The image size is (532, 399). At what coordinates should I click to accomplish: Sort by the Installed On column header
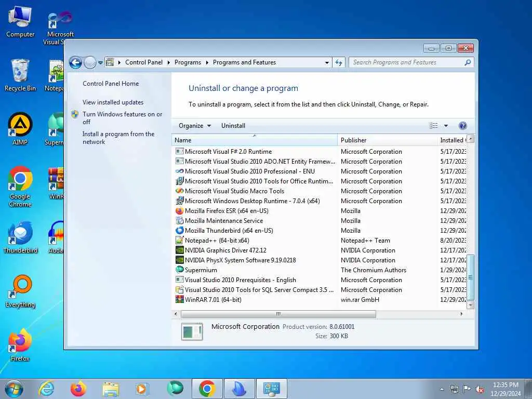453,140
